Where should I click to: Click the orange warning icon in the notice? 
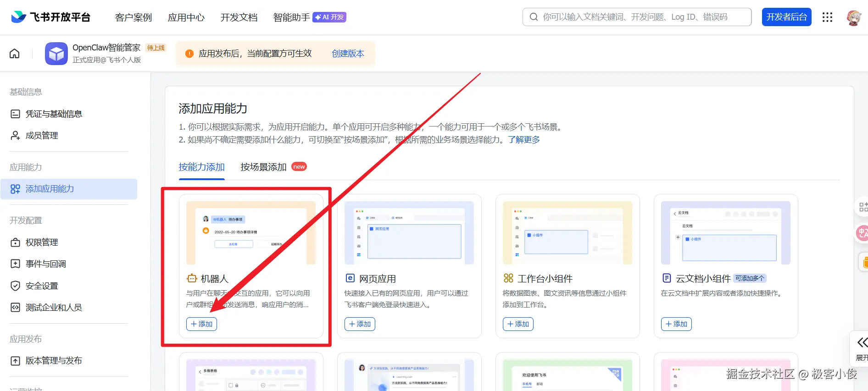point(189,54)
